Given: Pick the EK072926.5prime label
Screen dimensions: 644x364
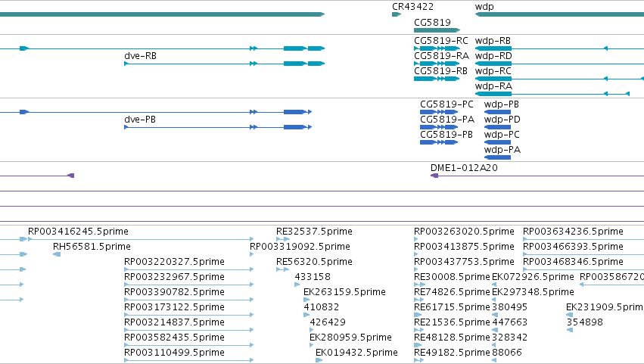Looking at the screenshot, I should [x=533, y=277].
